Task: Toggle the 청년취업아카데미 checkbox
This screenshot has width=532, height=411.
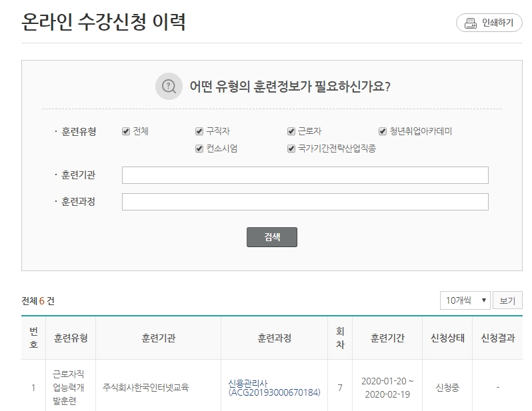Action: [383, 131]
